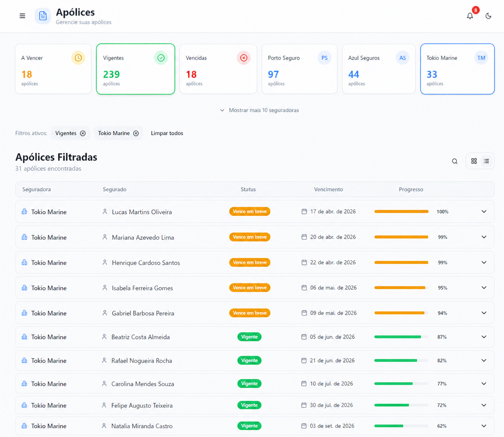
Task: Click the 62% progress bar for Natalia Miranda
Action: [401, 426]
